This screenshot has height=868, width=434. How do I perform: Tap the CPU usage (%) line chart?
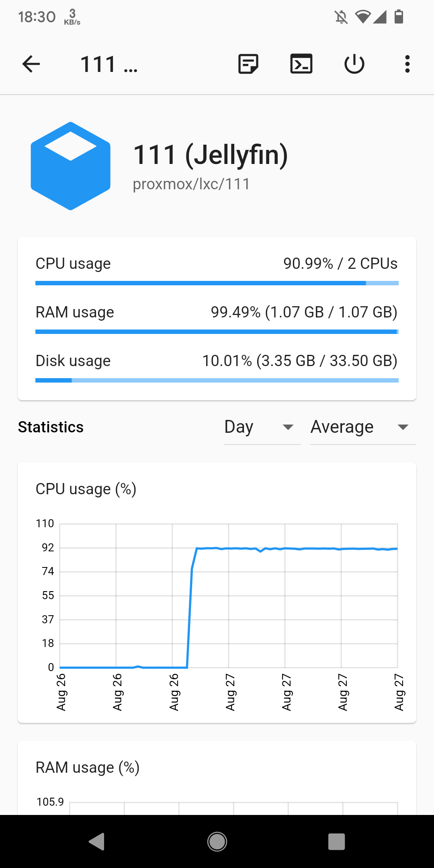click(228, 596)
